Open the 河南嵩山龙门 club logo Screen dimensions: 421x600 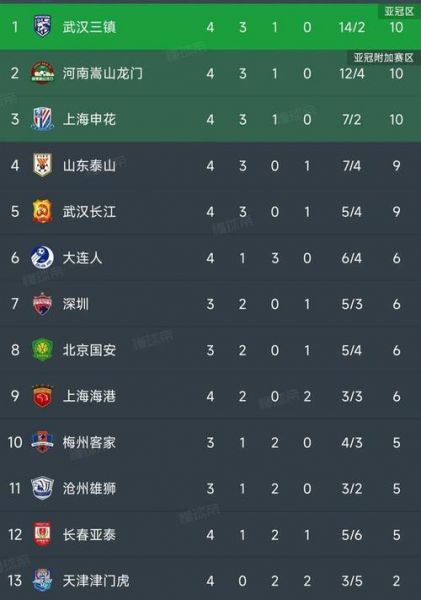click(42, 73)
